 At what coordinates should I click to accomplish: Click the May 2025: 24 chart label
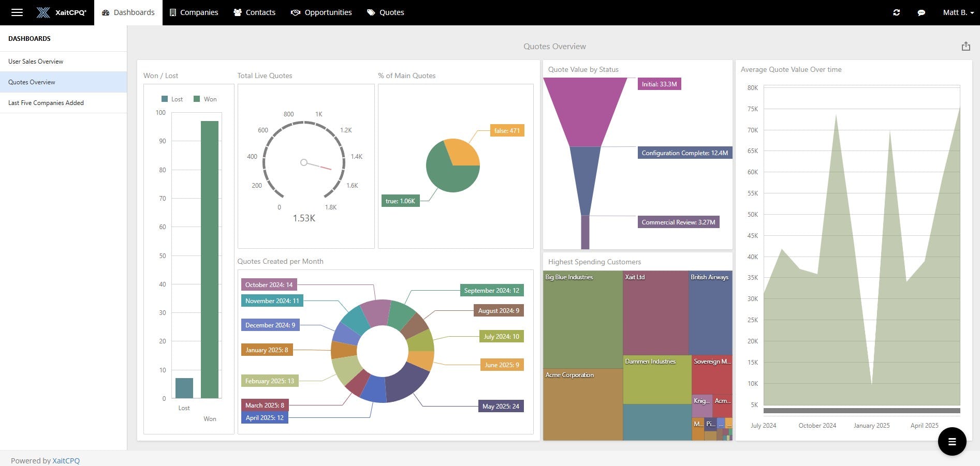pyautogui.click(x=500, y=406)
